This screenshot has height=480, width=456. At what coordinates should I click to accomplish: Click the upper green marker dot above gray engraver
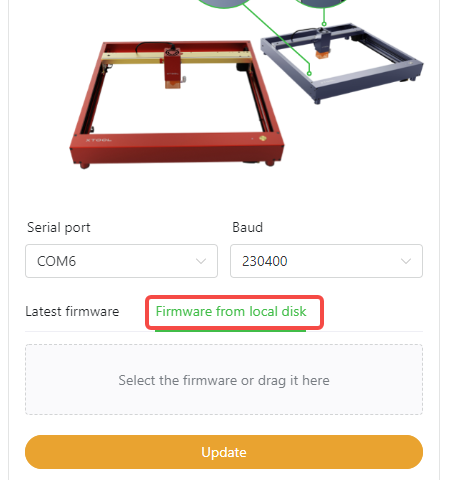point(324,24)
